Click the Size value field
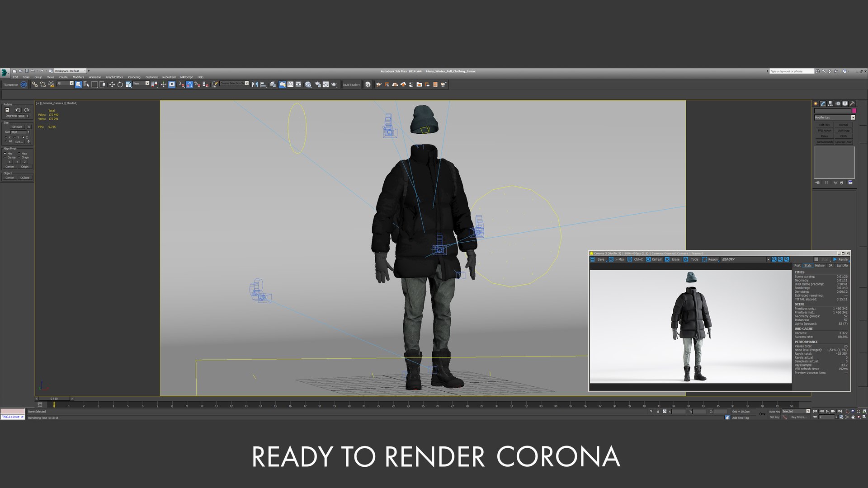This screenshot has height=488, width=868. (19, 132)
